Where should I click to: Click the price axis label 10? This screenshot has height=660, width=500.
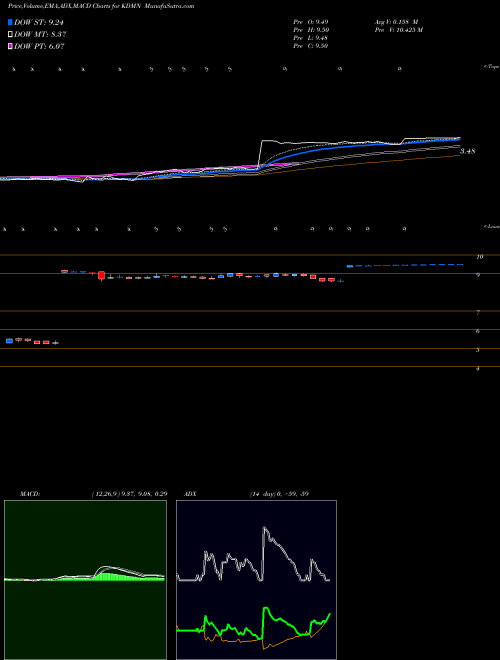(x=480, y=256)
